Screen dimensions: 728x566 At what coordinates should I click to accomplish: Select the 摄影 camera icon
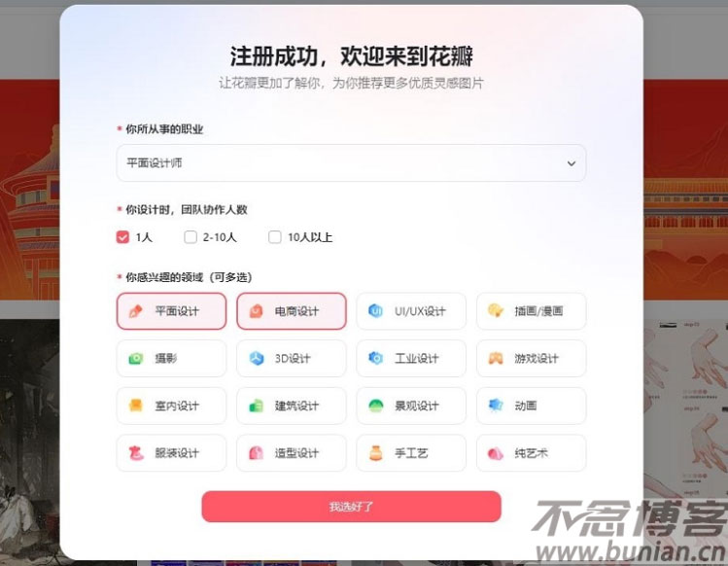135,358
